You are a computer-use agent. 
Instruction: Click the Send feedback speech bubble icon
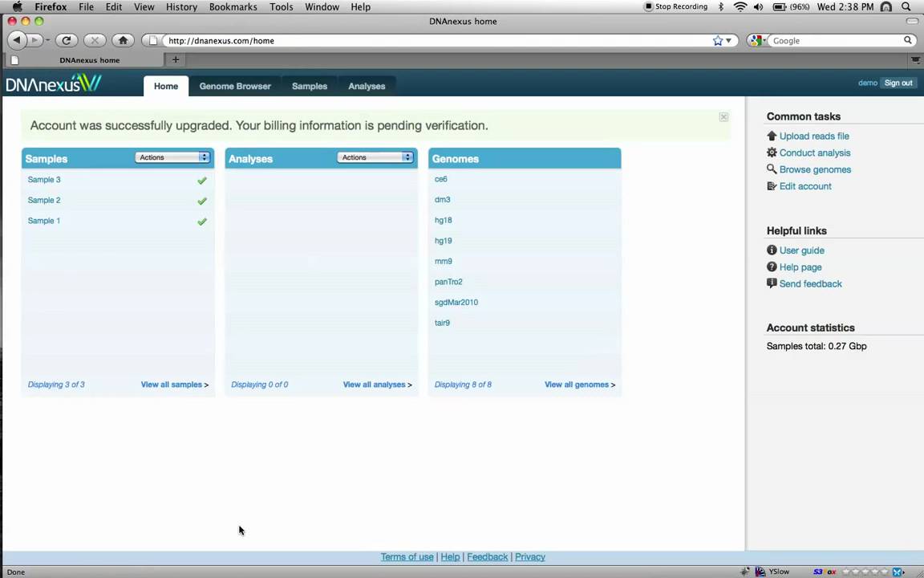coord(772,283)
